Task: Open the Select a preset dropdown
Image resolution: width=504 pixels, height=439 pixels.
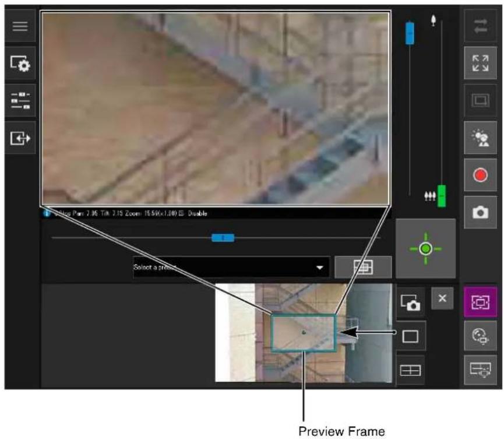Action: (231, 267)
